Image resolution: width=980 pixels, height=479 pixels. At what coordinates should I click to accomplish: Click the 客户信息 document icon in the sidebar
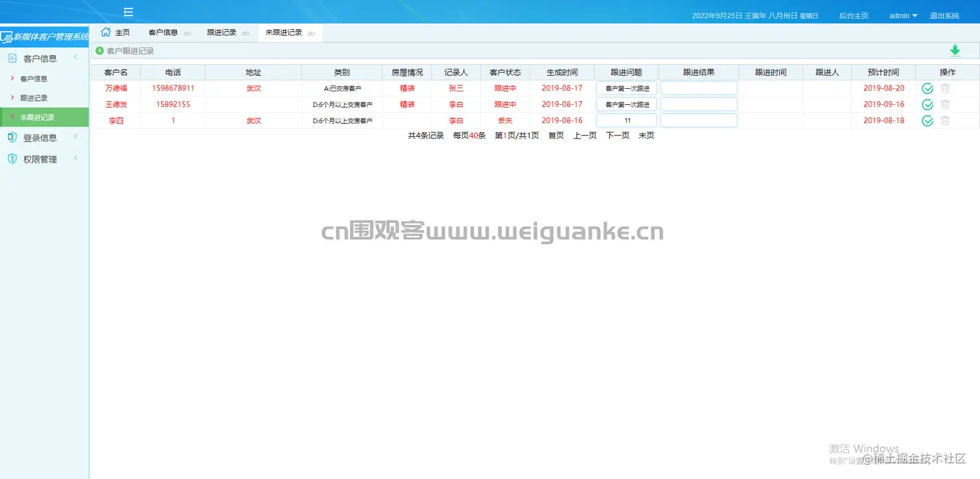12,58
